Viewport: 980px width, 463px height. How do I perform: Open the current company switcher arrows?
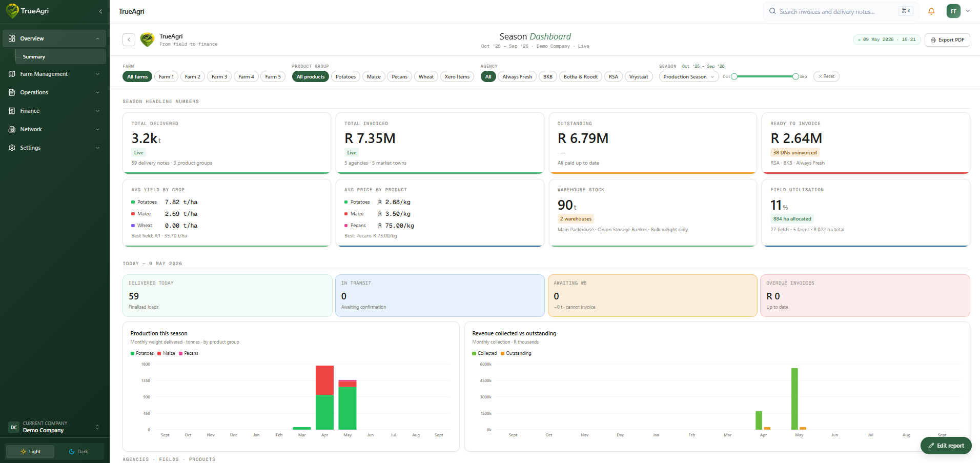coord(97,427)
